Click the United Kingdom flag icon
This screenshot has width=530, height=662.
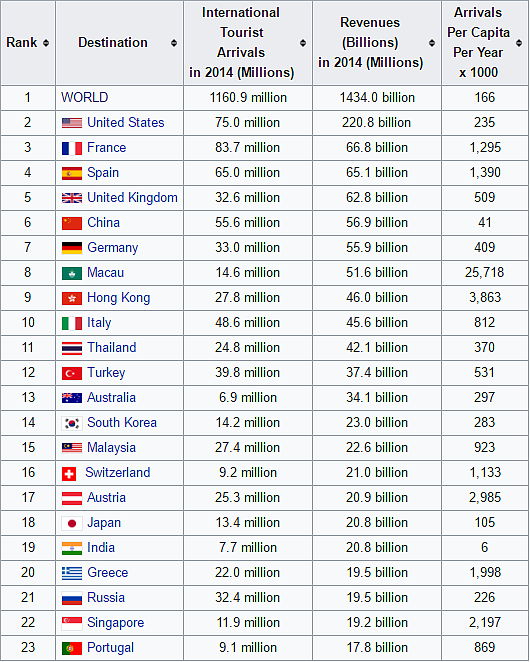point(72,198)
